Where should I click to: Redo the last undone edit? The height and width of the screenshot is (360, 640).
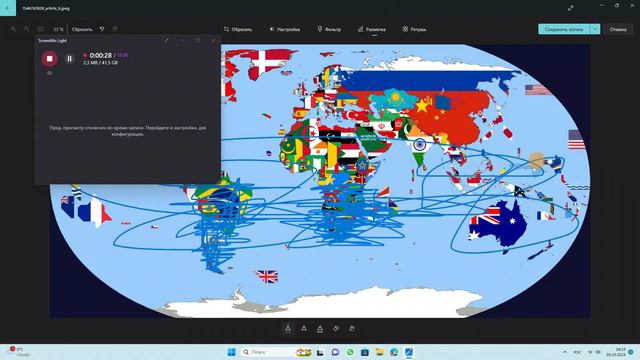coord(115,29)
